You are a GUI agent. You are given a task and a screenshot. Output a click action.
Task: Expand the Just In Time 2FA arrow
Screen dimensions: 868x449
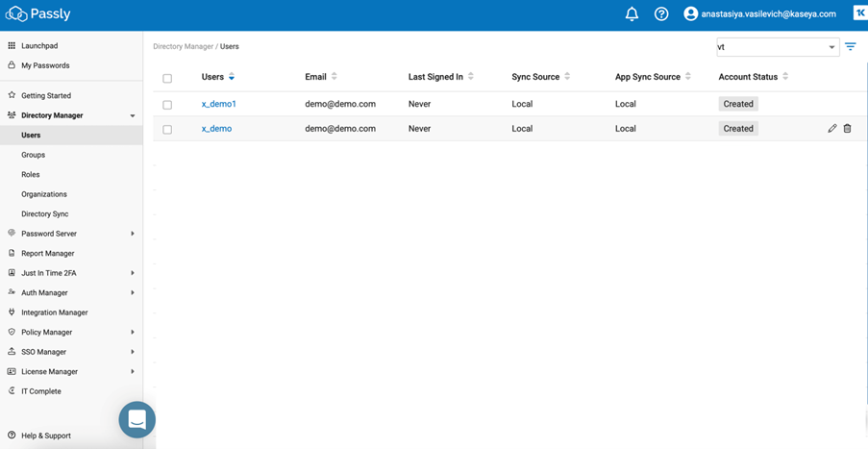pyautogui.click(x=133, y=273)
